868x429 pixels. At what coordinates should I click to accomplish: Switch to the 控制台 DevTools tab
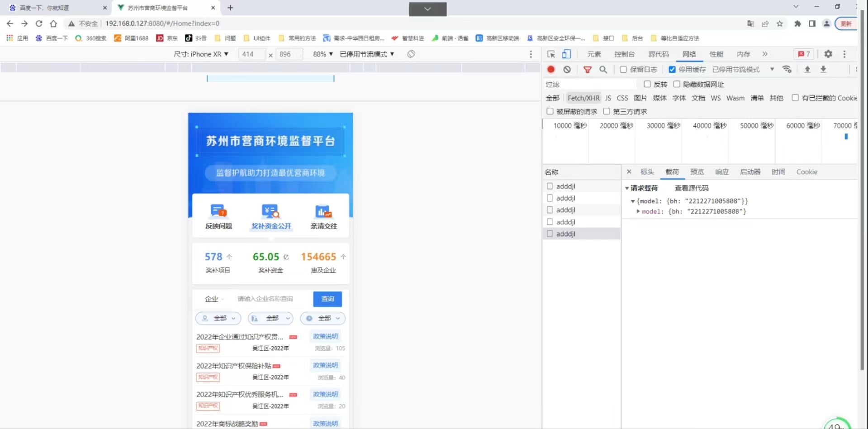624,54
